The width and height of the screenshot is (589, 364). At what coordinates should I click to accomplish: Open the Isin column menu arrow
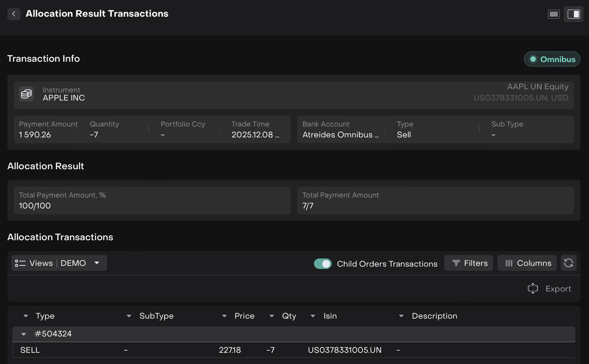click(x=313, y=316)
